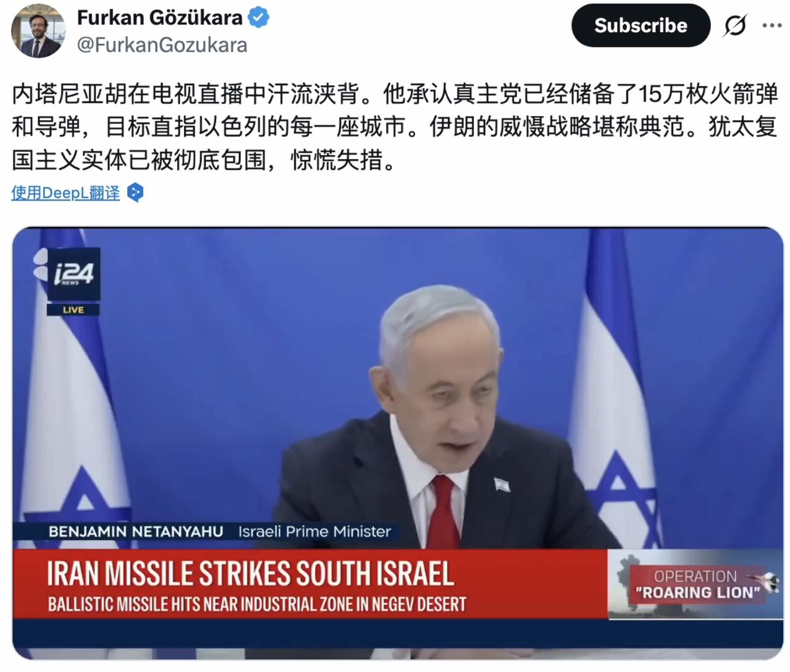This screenshot has height=672, width=790.
Task: Subscribe to Furkan Gözükara
Action: pos(641,25)
